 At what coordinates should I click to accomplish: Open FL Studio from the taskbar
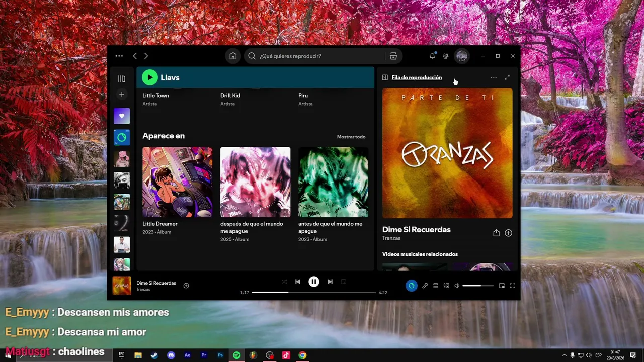click(253, 355)
